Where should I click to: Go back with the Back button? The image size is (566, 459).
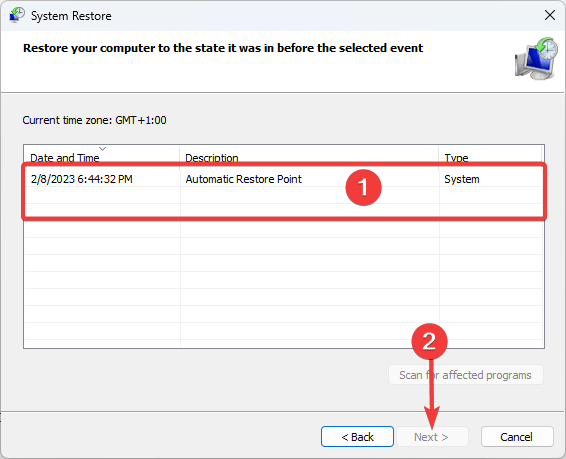(357, 437)
